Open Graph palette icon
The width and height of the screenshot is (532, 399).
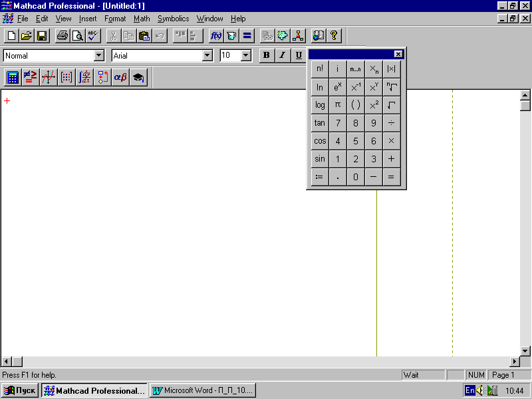[x=49, y=77]
